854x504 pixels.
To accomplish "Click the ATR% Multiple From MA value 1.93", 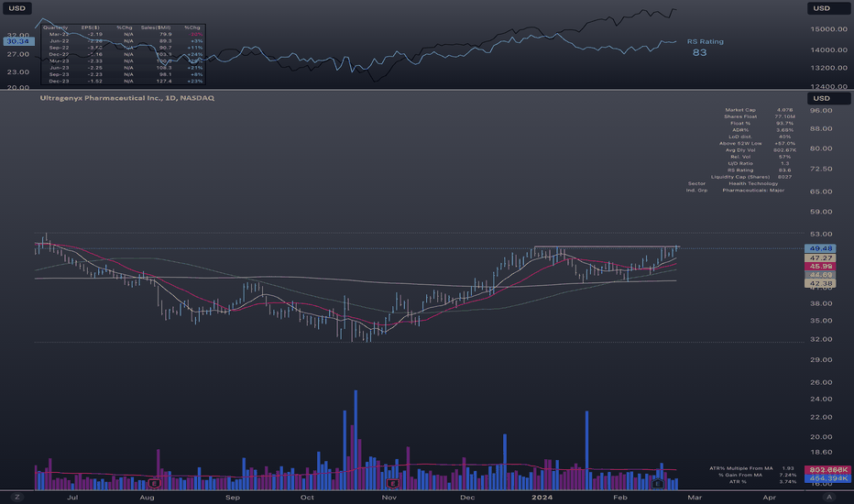I will pyautogui.click(x=787, y=468).
